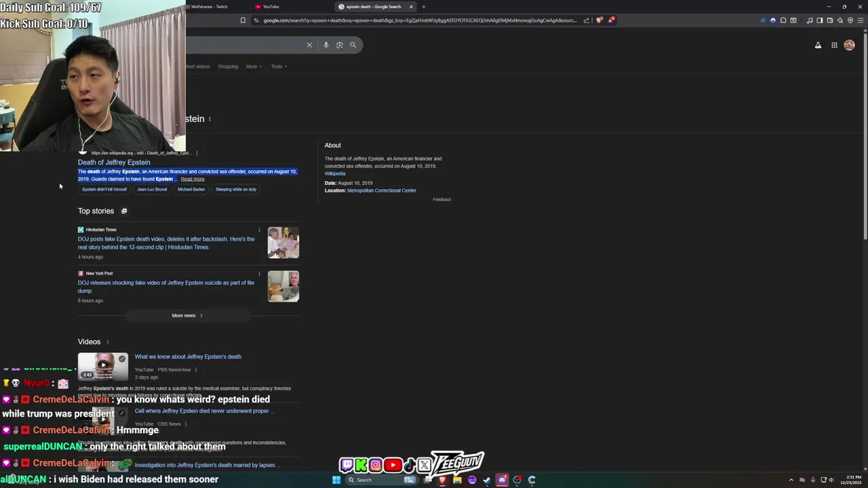Screen dimensions: 868x488
Task: Open the browser extensions puzzle icon
Action: coord(783,20)
